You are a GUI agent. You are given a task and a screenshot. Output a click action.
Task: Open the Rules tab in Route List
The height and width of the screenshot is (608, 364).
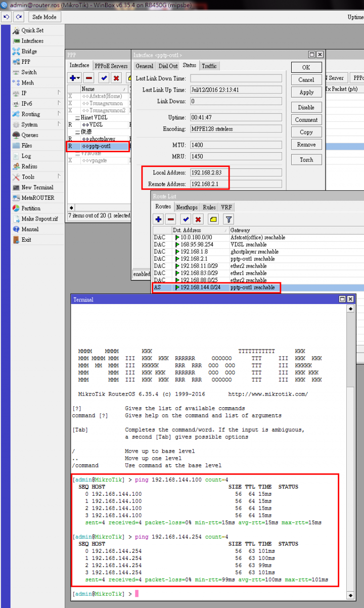pyautogui.click(x=209, y=207)
